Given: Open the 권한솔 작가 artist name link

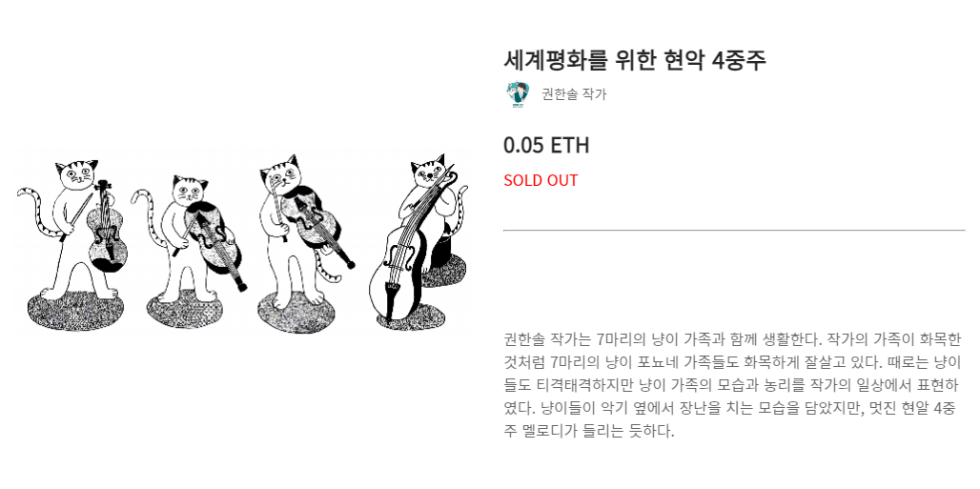Looking at the screenshot, I should (x=574, y=94).
